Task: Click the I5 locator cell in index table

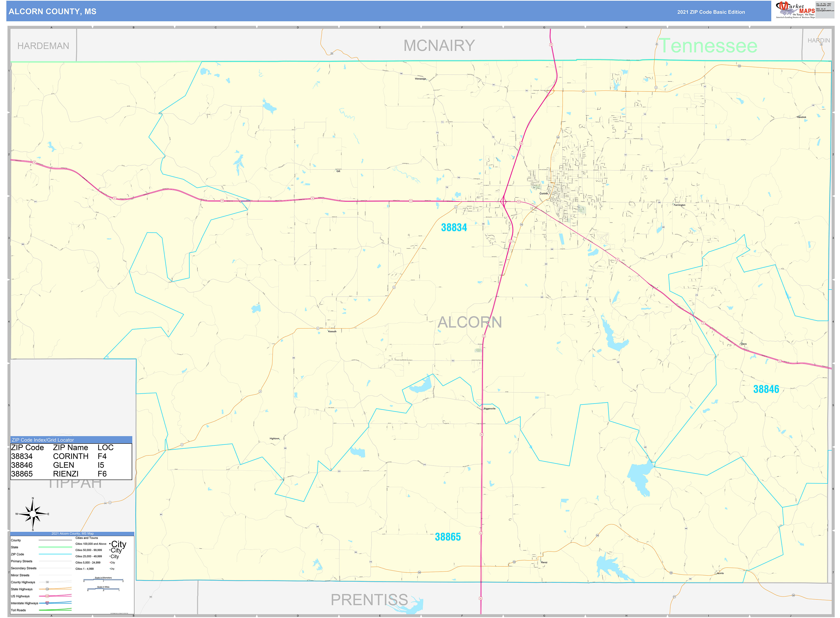Action: click(x=101, y=465)
